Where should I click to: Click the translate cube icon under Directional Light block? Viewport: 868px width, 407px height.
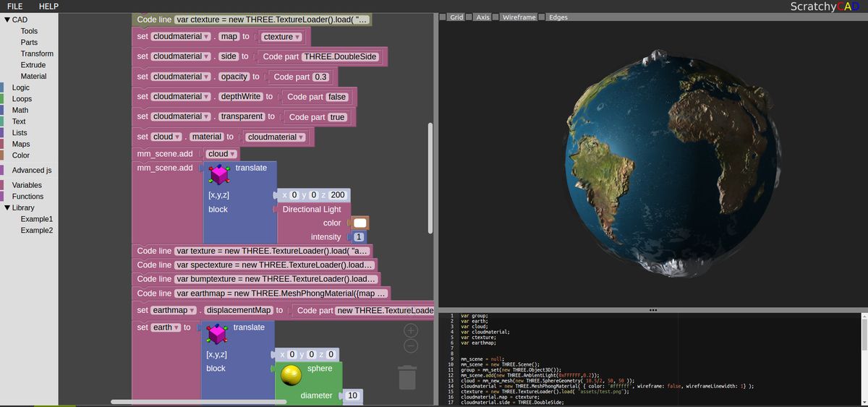(x=219, y=174)
